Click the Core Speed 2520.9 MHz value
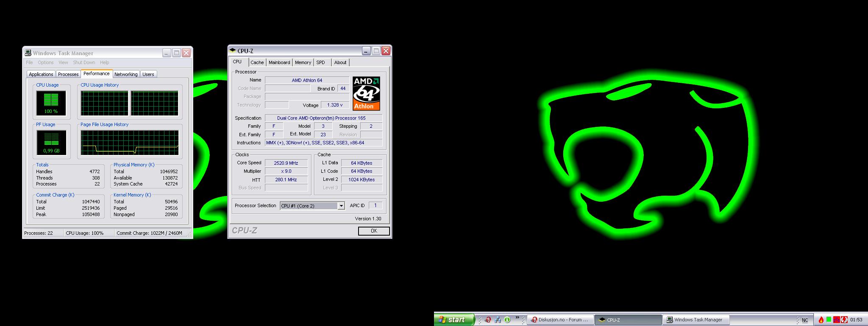This screenshot has width=868, height=326. click(x=287, y=163)
